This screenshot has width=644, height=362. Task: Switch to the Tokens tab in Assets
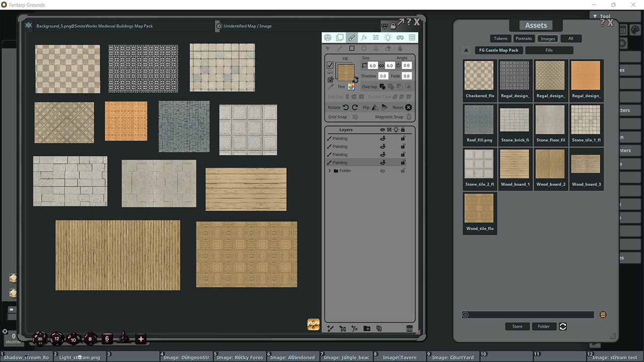coord(500,38)
